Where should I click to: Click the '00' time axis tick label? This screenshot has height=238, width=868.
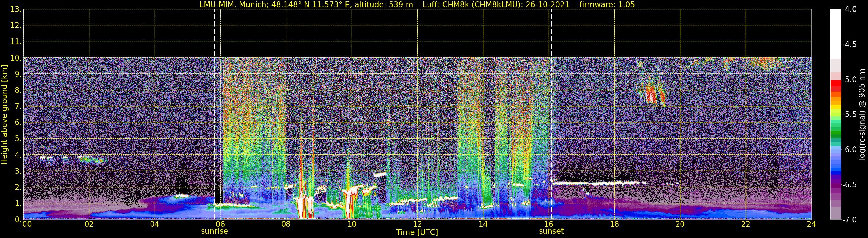[27, 224]
